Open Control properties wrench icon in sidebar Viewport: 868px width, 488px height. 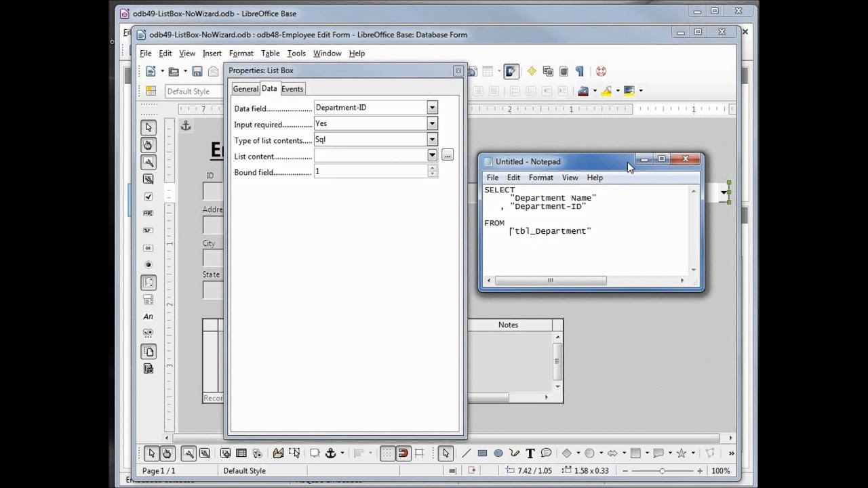[x=149, y=162]
